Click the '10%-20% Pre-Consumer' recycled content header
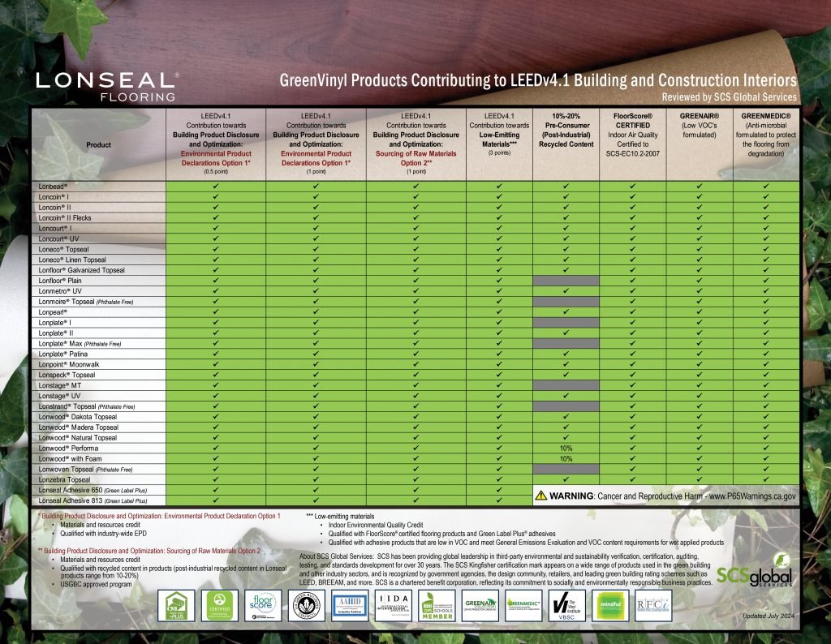Screen dimensions: 831x644 tap(566, 131)
